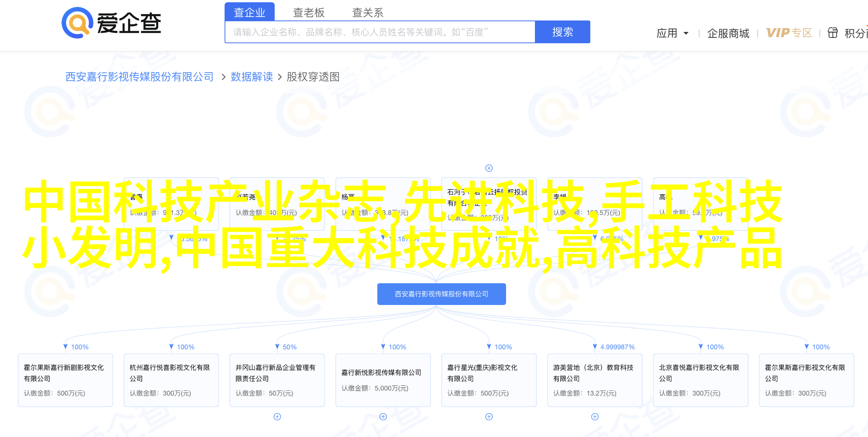Open the 嘉行星光(重庆)影视文化有限公司 card
This screenshot has width=868, height=437.
pyautogui.click(x=489, y=380)
